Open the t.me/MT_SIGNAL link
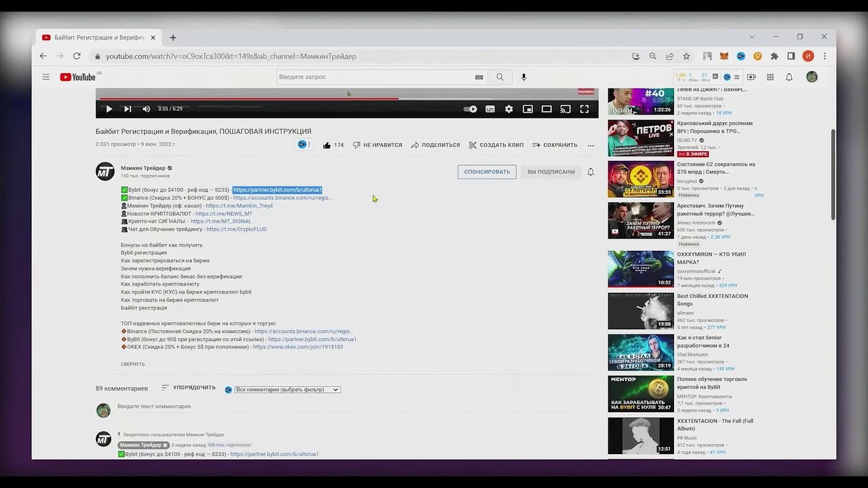 221,222
